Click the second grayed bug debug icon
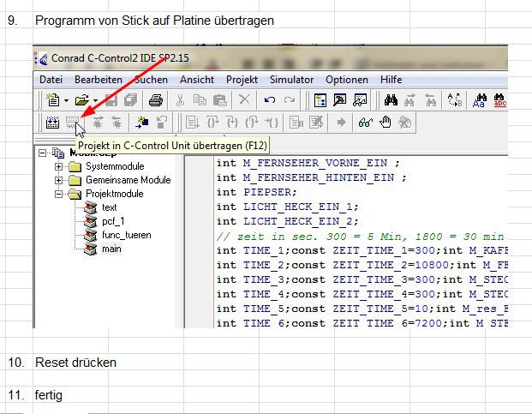Viewport: 532px width, 414px height. 117,123
